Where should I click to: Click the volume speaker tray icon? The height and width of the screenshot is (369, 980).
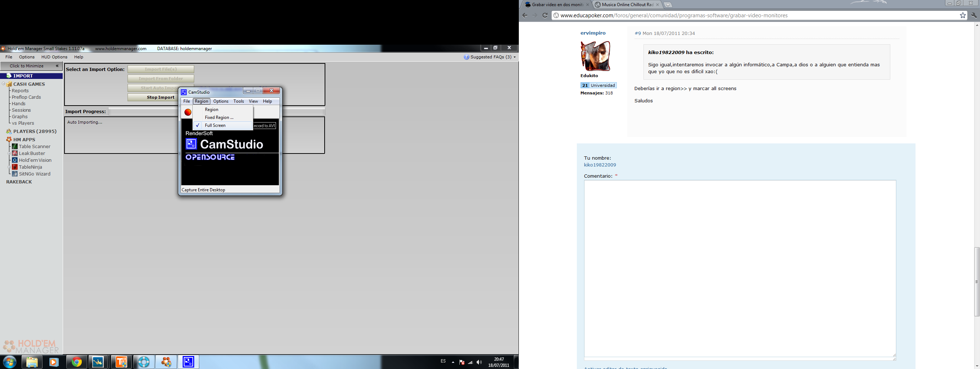pos(479,362)
